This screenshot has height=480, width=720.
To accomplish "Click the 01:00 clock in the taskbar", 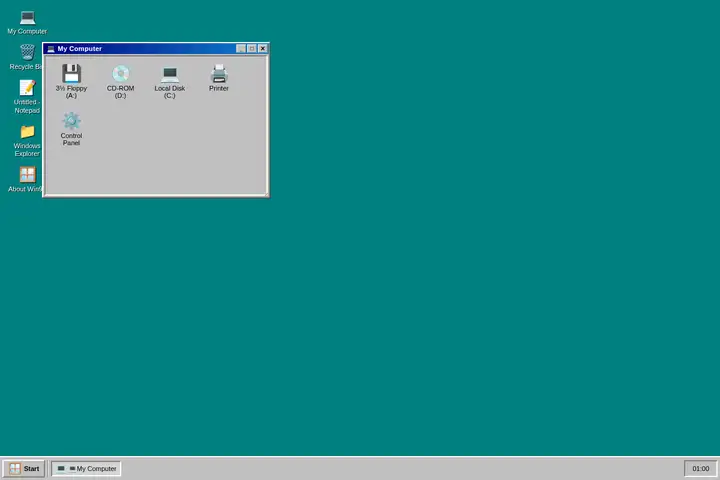I will pos(700,469).
